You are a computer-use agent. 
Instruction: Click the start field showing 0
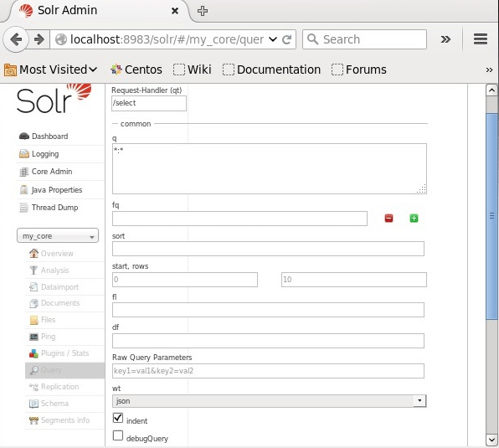click(185, 280)
